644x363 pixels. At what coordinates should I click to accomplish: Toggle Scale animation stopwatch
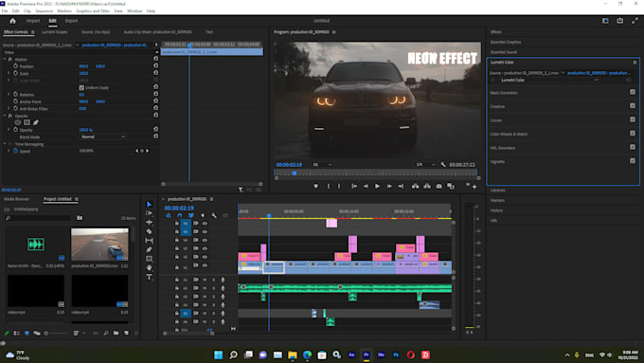(15, 73)
